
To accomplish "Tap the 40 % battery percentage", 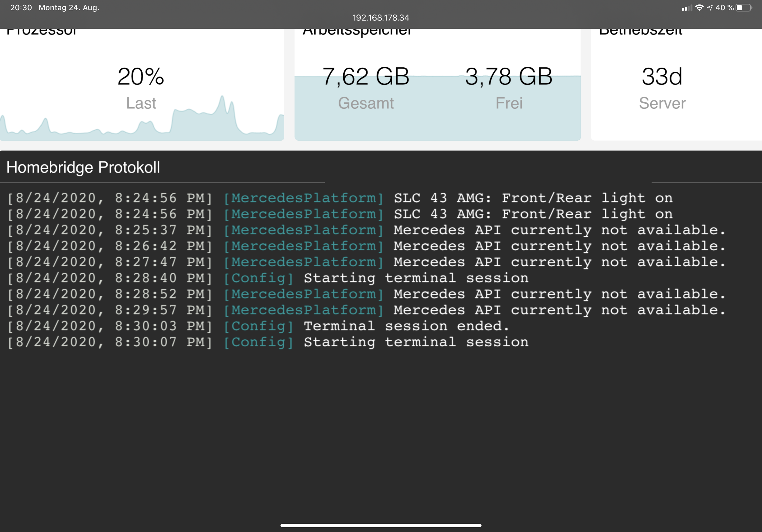I will [x=724, y=8].
